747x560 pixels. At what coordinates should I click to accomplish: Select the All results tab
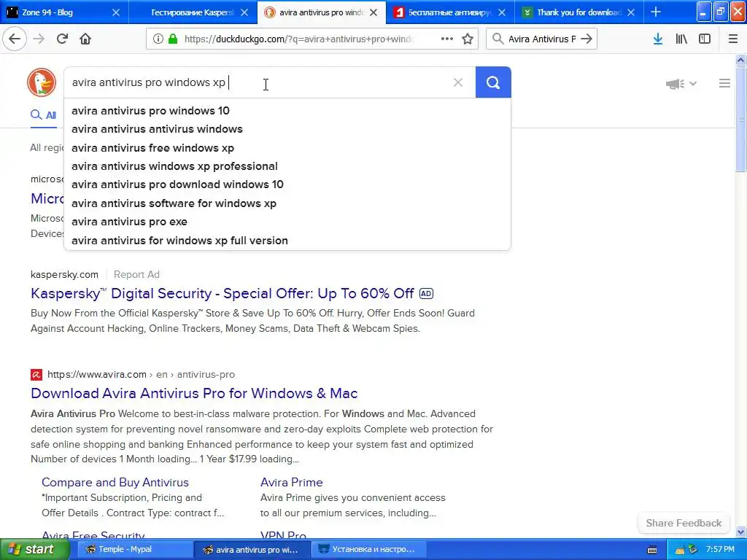tap(43, 115)
